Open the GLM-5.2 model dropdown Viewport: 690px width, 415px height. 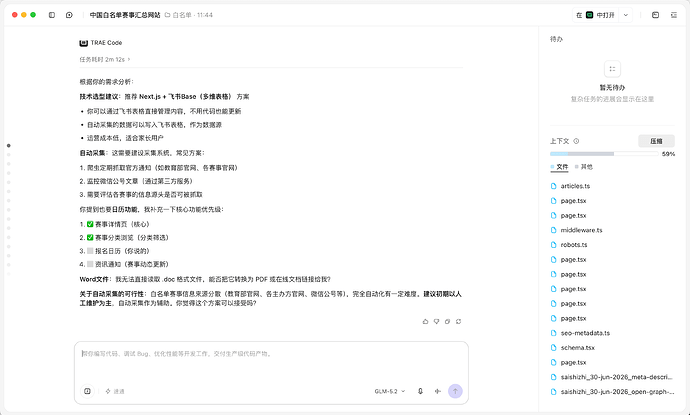pyautogui.click(x=389, y=391)
